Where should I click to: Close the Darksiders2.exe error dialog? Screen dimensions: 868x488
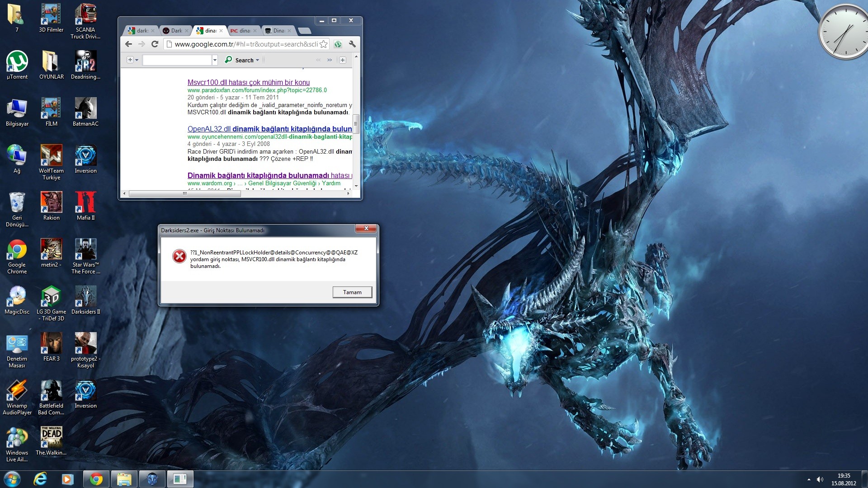366,228
